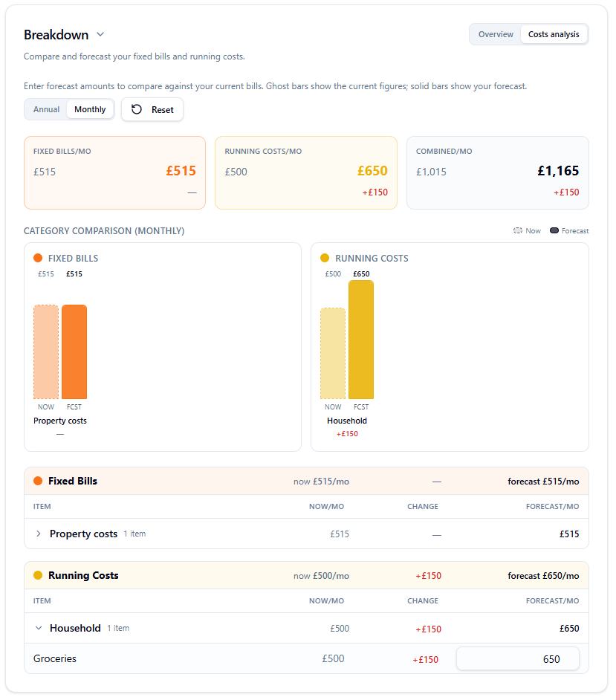Click 'forecast £650/mo' in Running Costs header
Viewport: 616px width, 700px height.
click(x=543, y=576)
